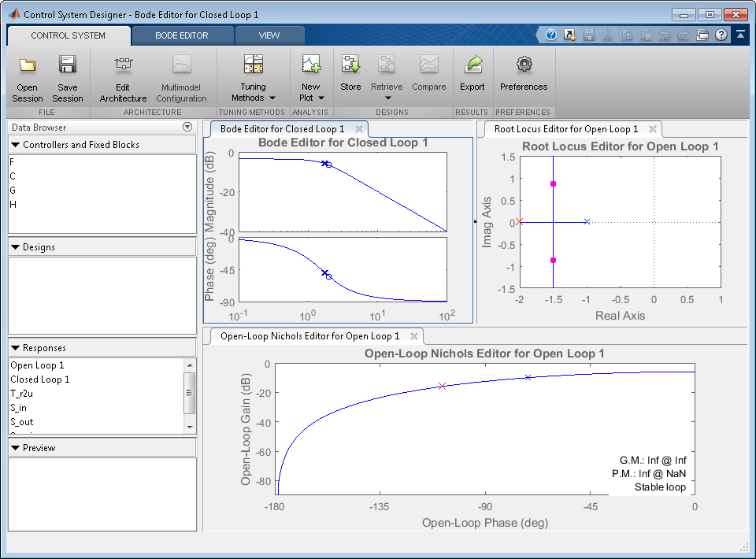Viewport: 756px width, 559px height.
Task: Open the New Plot dropdown
Action: (311, 79)
